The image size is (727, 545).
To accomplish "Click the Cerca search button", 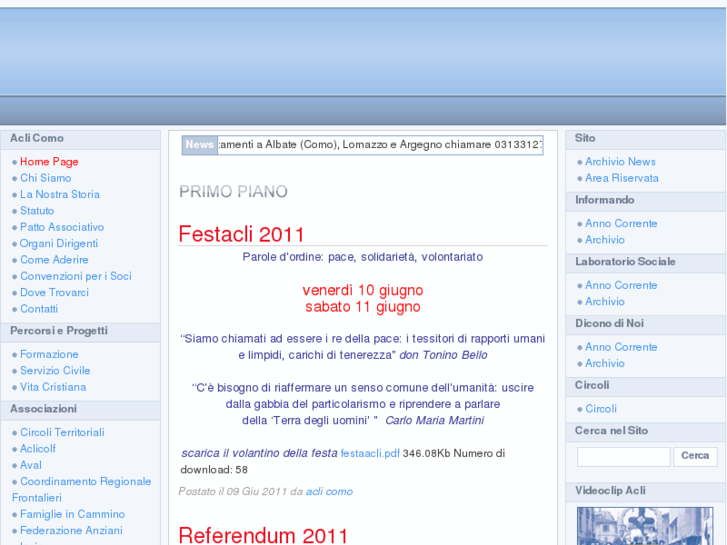I will 695,456.
